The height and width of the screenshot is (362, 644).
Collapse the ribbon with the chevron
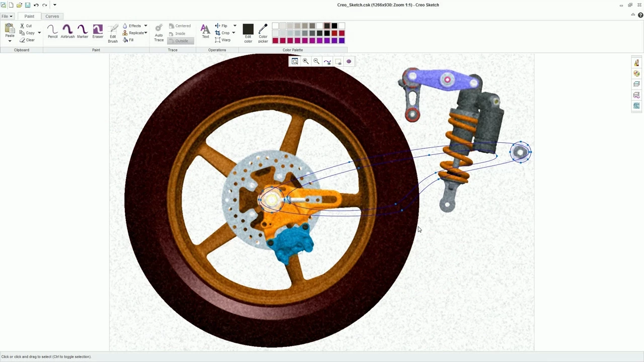pyautogui.click(x=633, y=15)
